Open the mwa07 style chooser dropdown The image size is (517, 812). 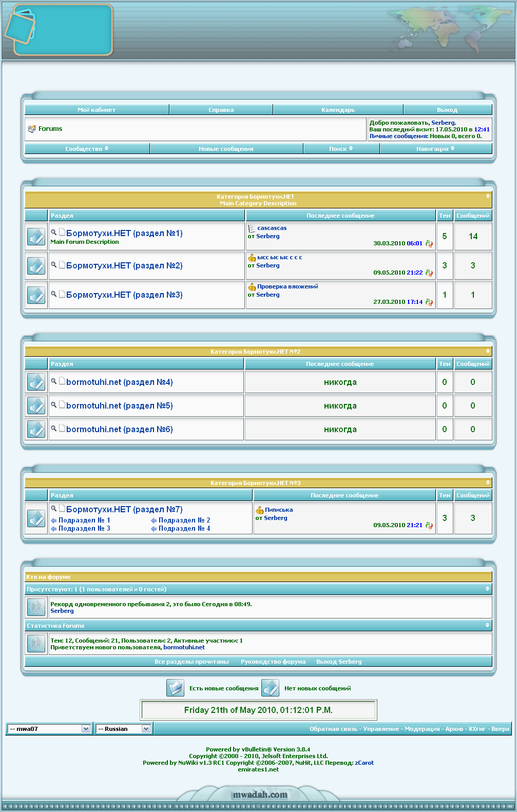pos(49,729)
